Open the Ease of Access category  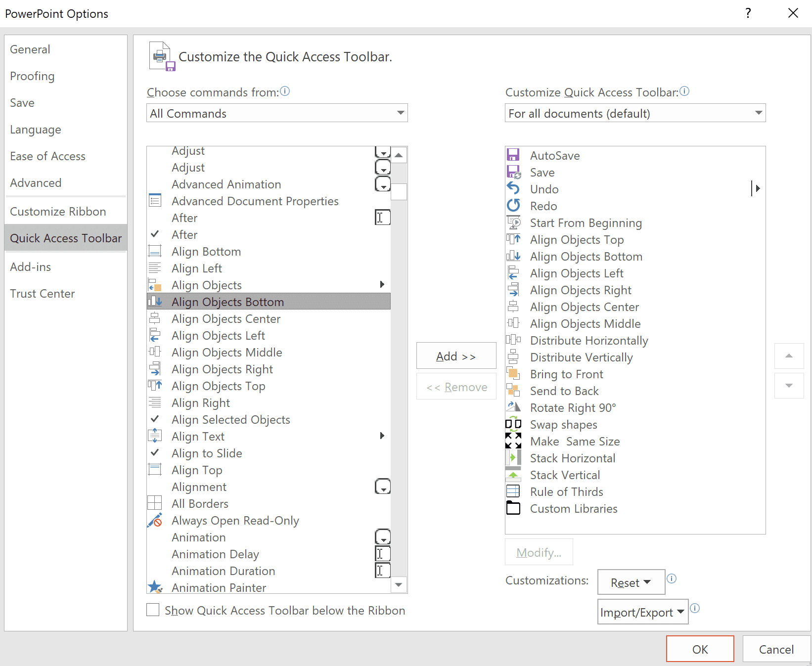tap(66, 156)
